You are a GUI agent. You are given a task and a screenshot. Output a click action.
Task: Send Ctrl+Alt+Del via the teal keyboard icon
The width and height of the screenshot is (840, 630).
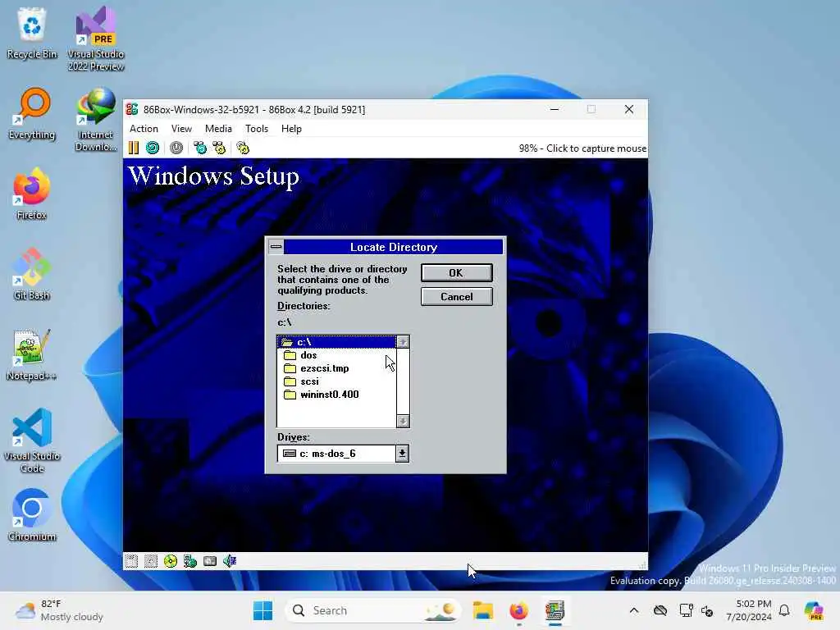click(200, 148)
